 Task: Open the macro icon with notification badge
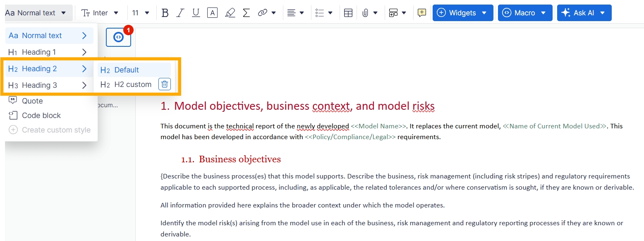coord(118,37)
